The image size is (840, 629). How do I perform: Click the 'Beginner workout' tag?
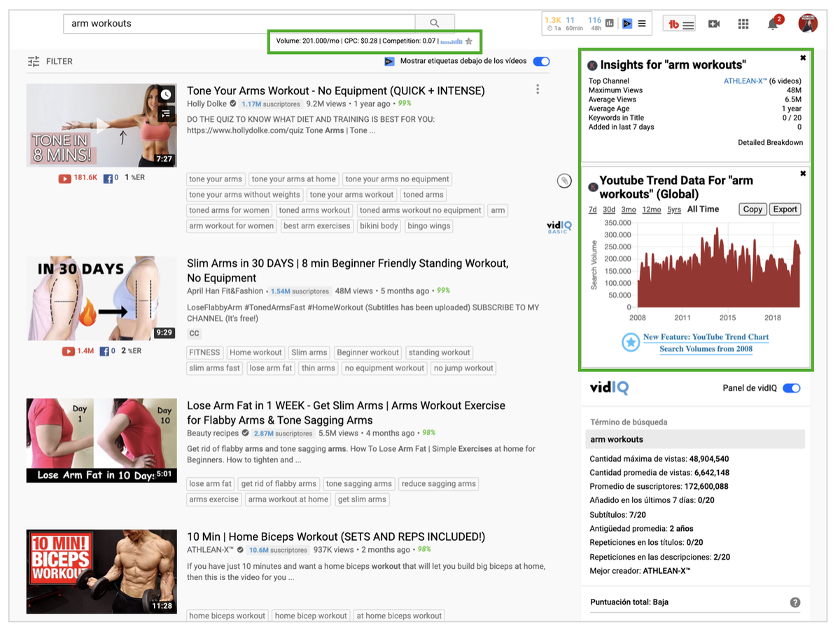pyautogui.click(x=367, y=352)
